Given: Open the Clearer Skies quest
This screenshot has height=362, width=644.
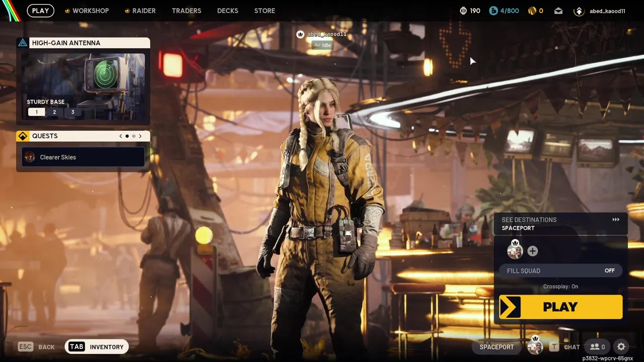Looking at the screenshot, I should (x=83, y=157).
